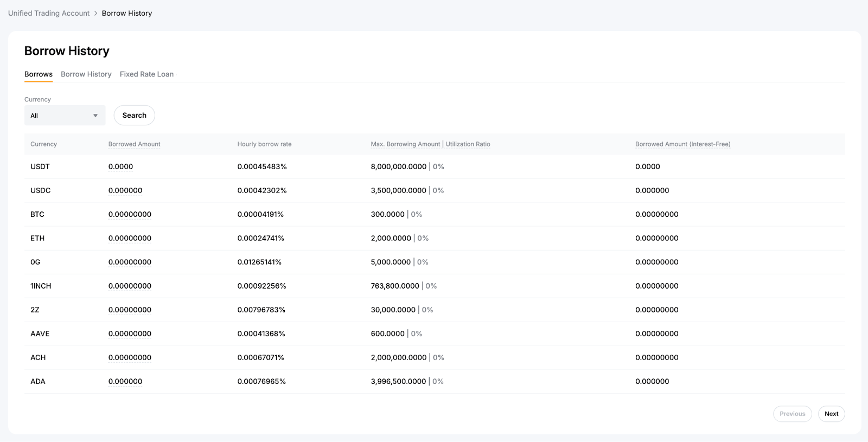The width and height of the screenshot is (868, 442).
Task: Switch to the Borrow History tab
Action: click(x=86, y=74)
